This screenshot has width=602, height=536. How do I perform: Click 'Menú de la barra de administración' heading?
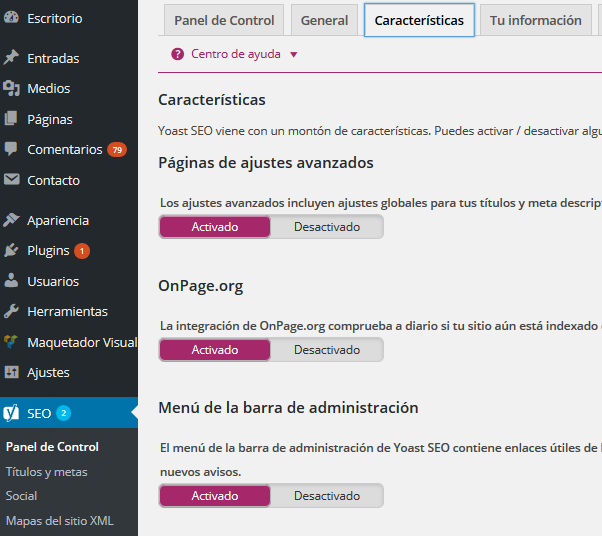tap(288, 407)
